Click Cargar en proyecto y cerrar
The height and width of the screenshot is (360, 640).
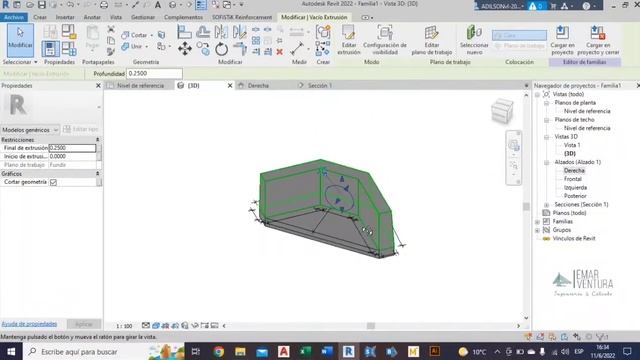click(598, 40)
